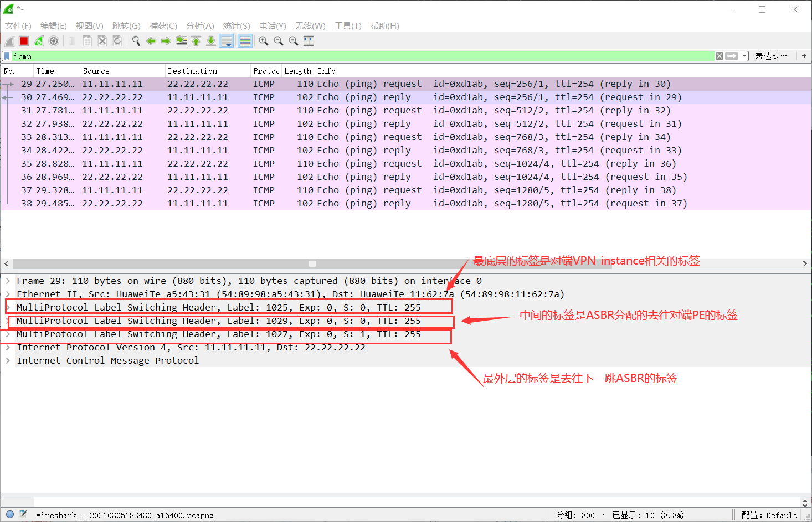Open display filter history dropdown

[744, 56]
